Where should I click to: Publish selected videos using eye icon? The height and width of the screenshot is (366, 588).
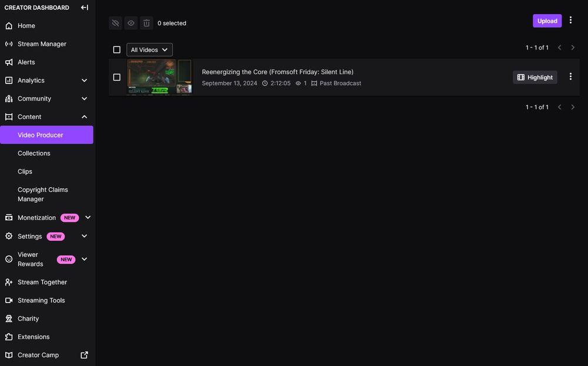[131, 22]
